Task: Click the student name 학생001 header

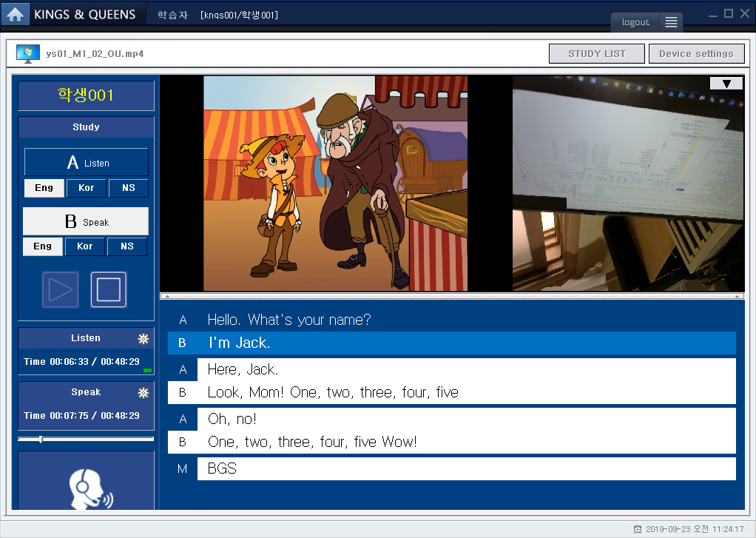Action: pyautogui.click(x=86, y=95)
